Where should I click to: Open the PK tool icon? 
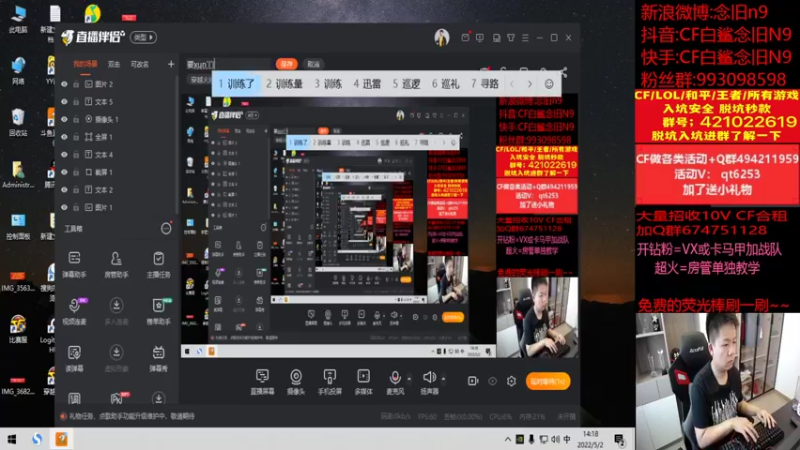116,398
